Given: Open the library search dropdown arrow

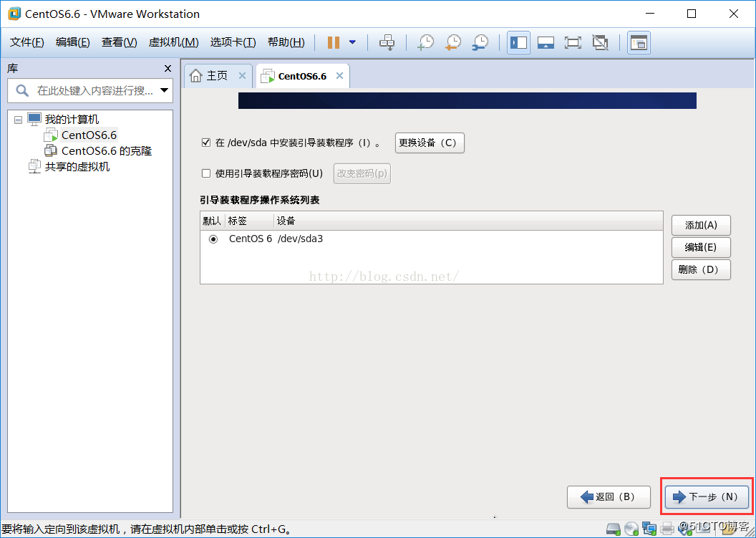Looking at the screenshot, I should [x=165, y=90].
